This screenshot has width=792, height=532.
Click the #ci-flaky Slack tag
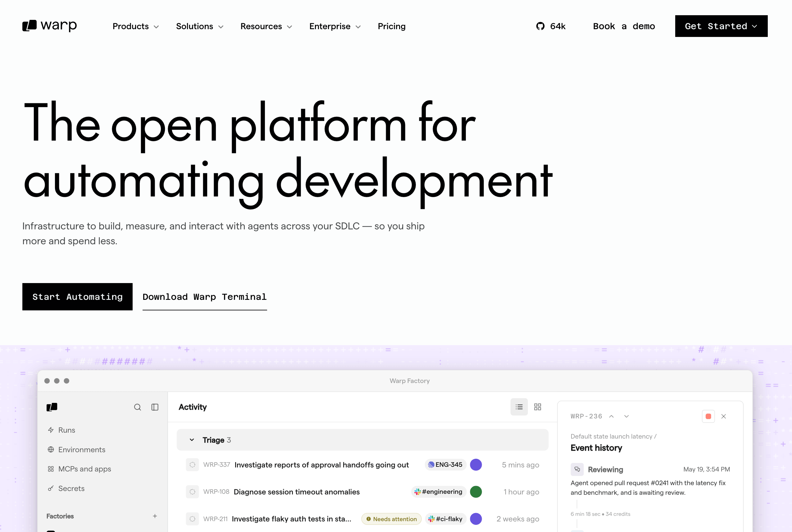[x=445, y=519]
